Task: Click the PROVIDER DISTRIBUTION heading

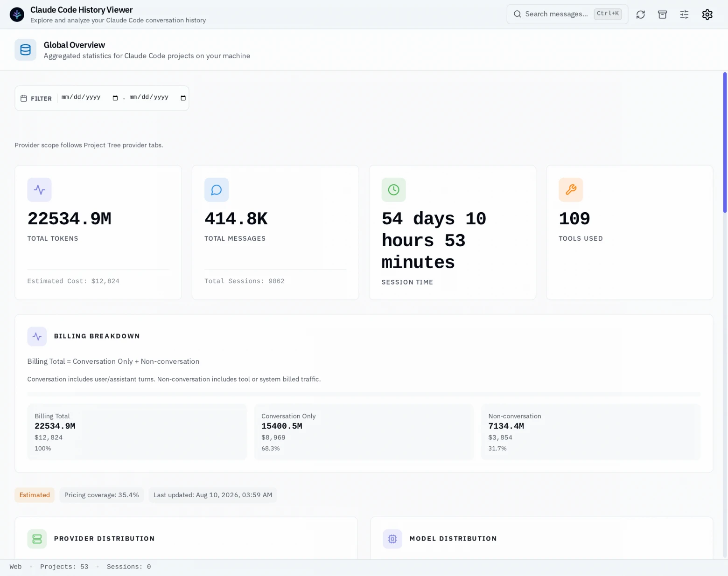Action: pos(104,539)
